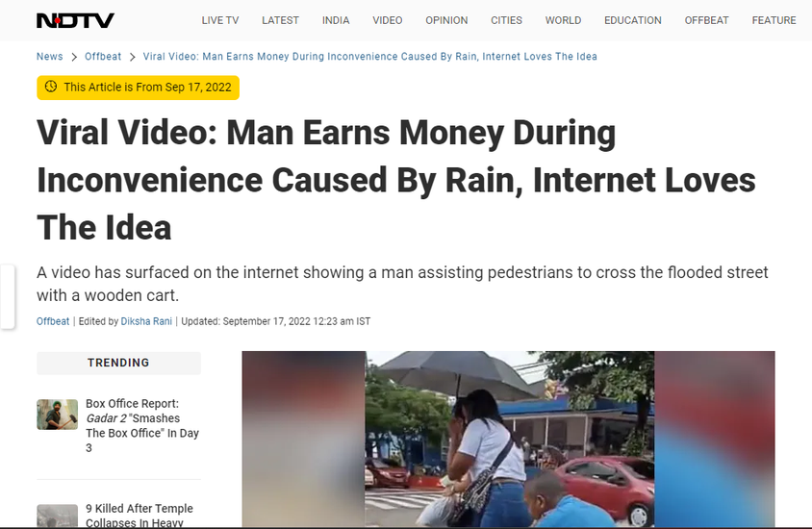Open the Offbeat link in the byline
The height and width of the screenshot is (529, 812).
pyautogui.click(x=53, y=321)
